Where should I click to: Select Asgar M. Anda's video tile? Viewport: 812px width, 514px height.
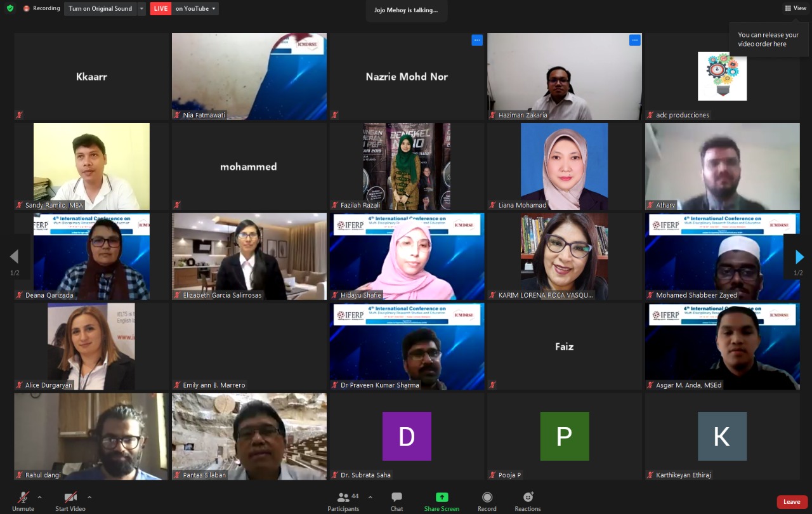(723, 346)
